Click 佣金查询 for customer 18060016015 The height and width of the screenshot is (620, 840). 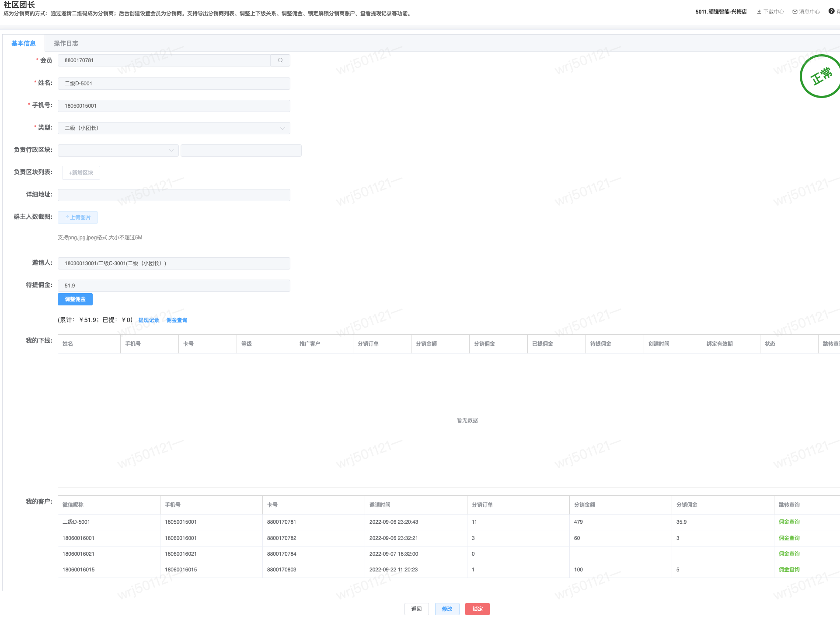click(789, 570)
